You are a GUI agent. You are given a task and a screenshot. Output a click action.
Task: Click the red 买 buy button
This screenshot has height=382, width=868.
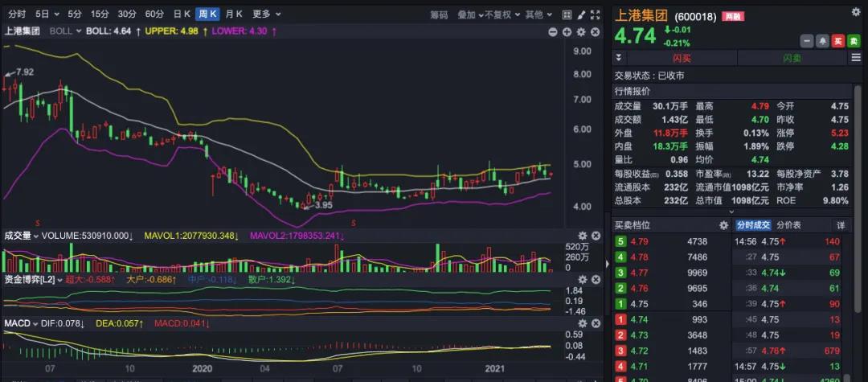click(838, 41)
